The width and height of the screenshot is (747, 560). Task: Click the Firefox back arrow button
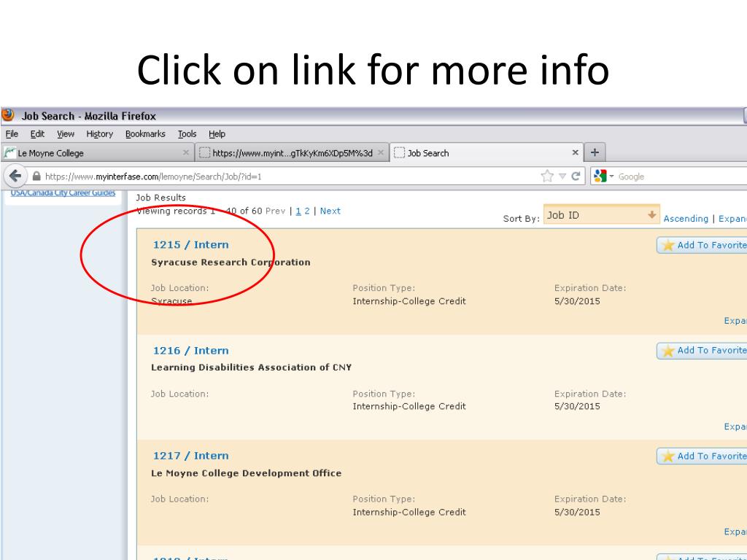[x=15, y=176]
